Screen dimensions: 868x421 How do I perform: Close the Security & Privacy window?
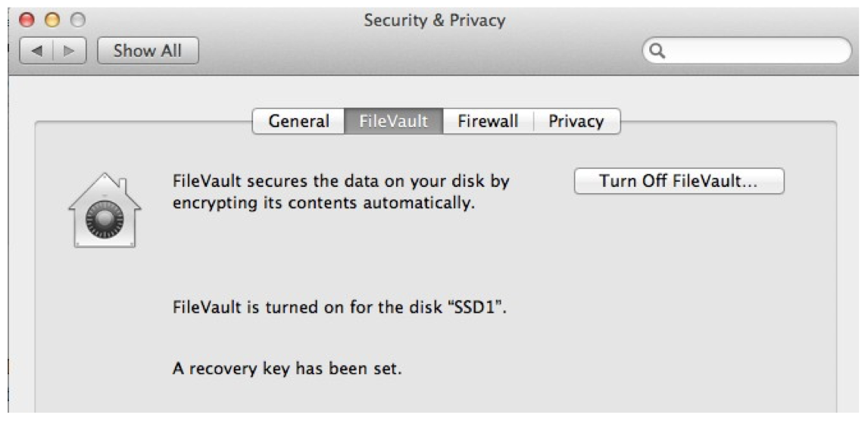[x=26, y=20]
